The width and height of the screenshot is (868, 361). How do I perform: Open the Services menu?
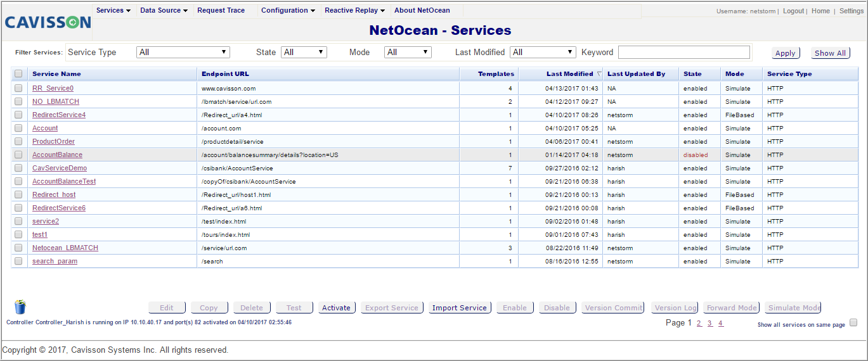click(x=113, y=10)
